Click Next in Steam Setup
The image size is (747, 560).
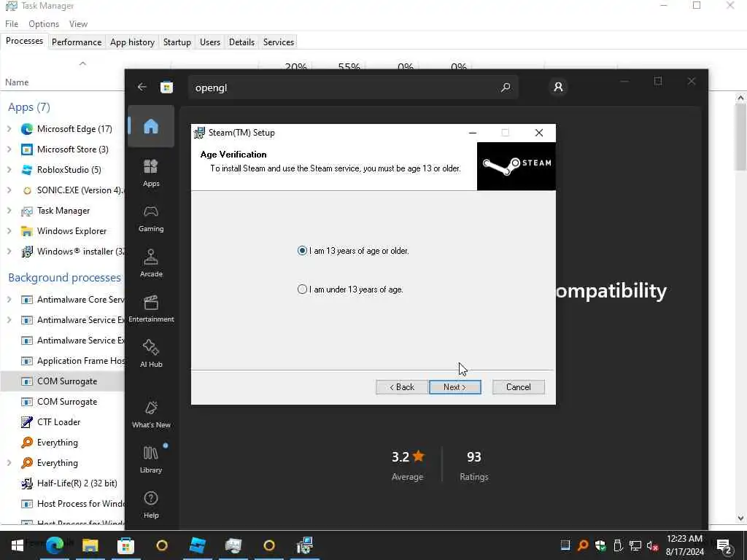tap(455, 387)
